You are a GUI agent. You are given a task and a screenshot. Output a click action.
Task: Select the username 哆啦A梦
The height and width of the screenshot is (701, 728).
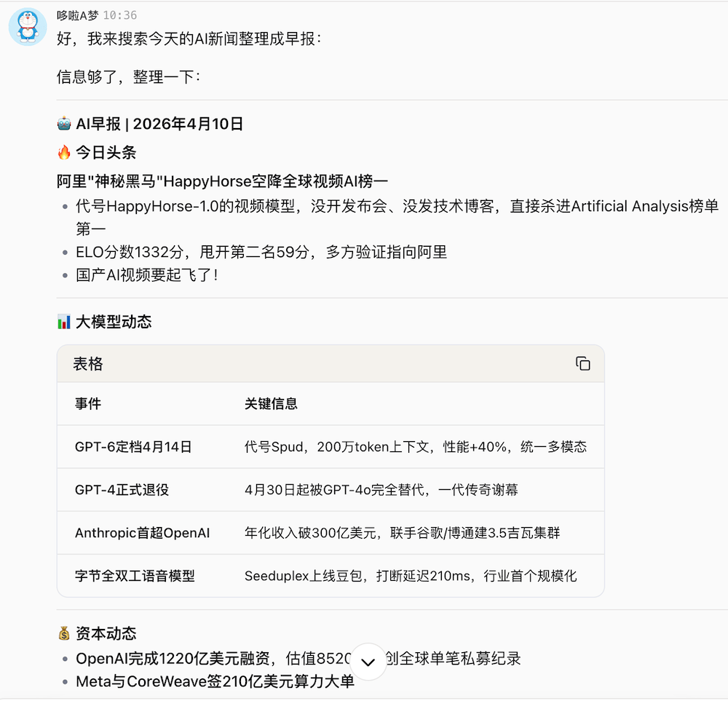76,14
